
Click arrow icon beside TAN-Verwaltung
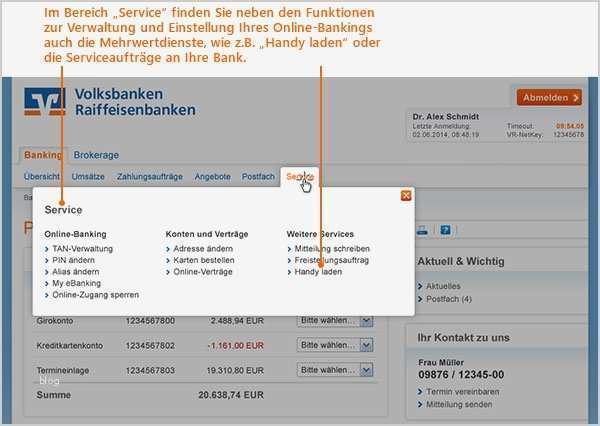click(47, 249)
